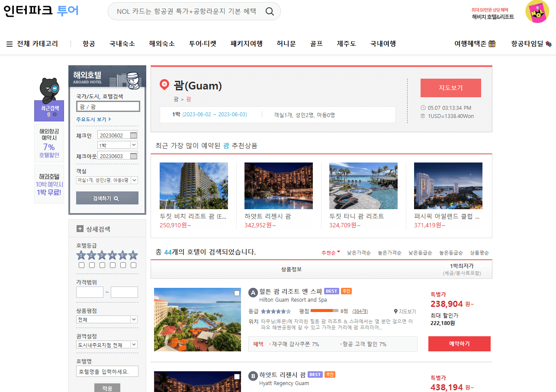
Task: Click the maximum price range field
Action: (124, 292)
